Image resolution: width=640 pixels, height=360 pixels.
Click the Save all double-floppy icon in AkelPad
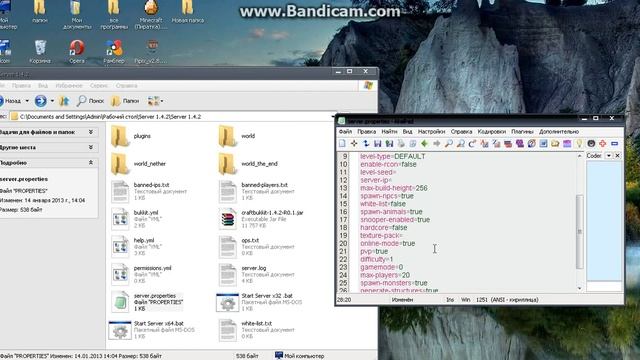389,144
